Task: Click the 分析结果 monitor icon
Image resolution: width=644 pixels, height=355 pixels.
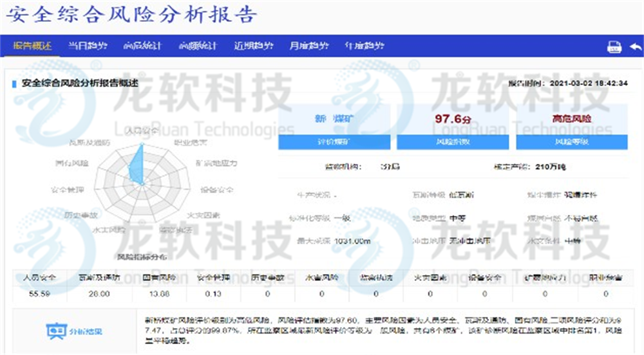Action: pyautogui.click(x=57, y=331)
